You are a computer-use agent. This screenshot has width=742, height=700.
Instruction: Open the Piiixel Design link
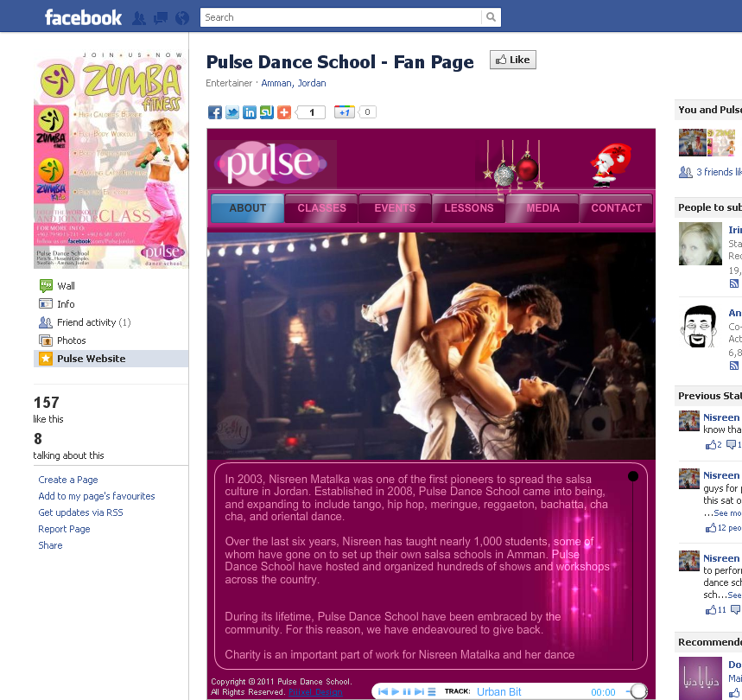coord(315,692)
